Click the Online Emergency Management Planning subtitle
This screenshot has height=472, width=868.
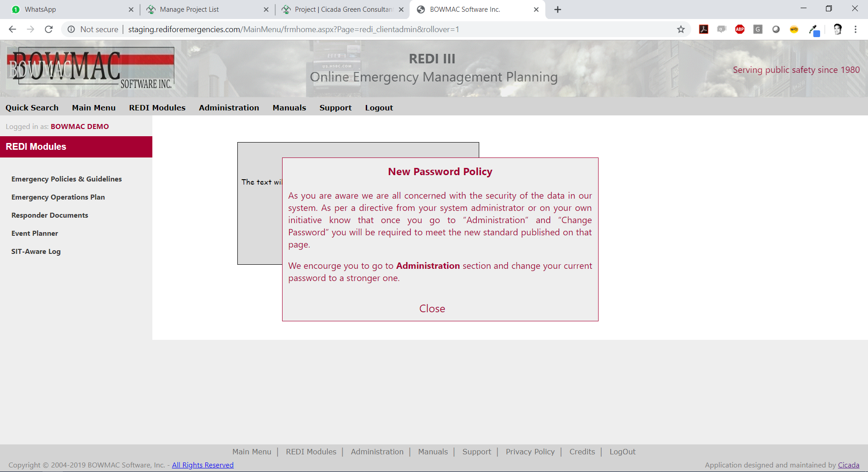coord(434,77)
